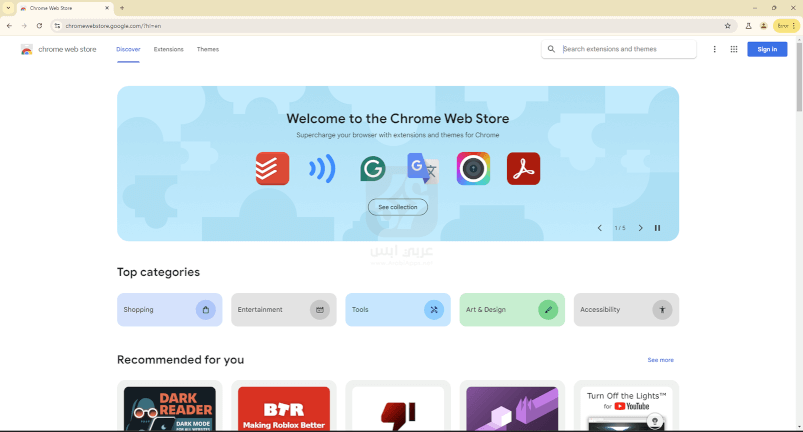Select the Grammarly icon in banner

(372, 169)
